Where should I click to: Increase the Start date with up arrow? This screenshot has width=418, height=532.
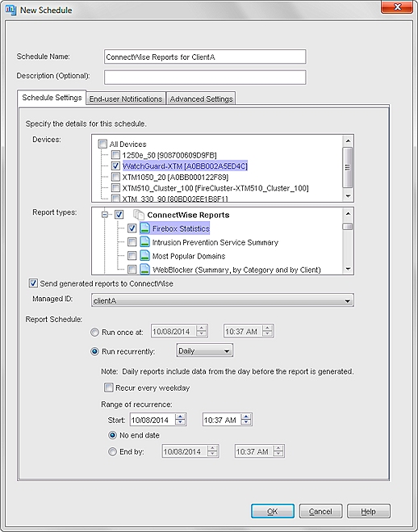pyautogui.click(x=181, y=417)
